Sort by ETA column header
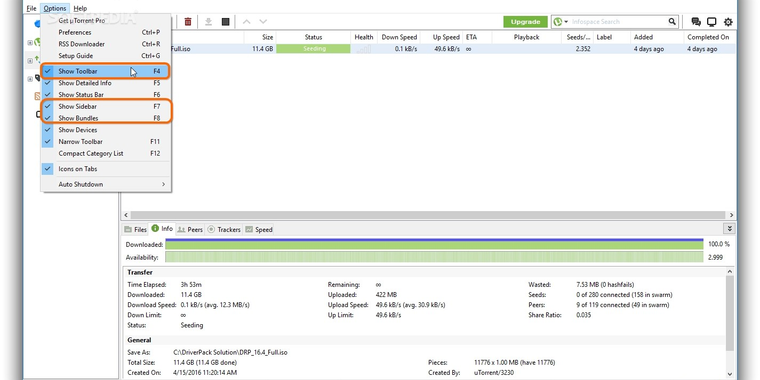Viewport: 760px width, 380px height. tap(477, 37)
